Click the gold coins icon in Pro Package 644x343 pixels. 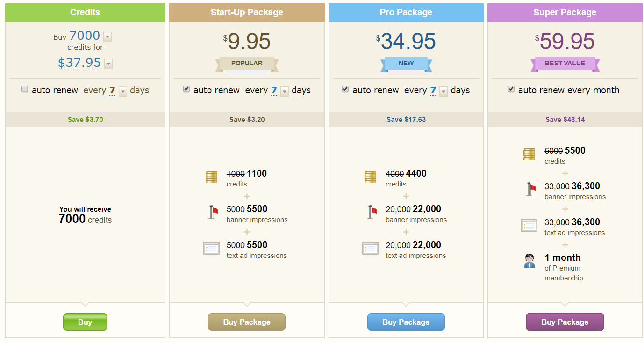click(371, 177)
